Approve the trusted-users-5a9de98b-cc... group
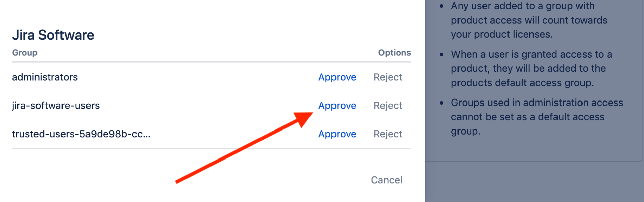The image size is (644, 202). 337,134
